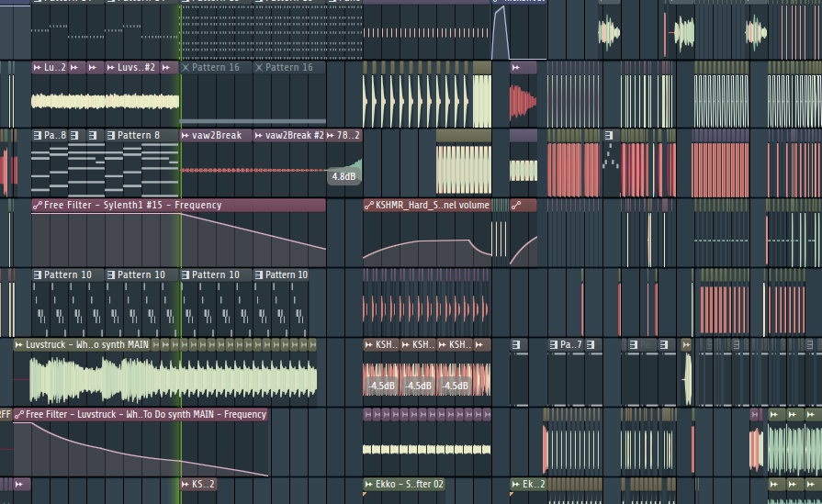The height and width of the screenshot is (504, 822).
Task: Click the unlabeled automation icon right of KSHMR volume
Action: pyautogui.click(x=516, y=206)
